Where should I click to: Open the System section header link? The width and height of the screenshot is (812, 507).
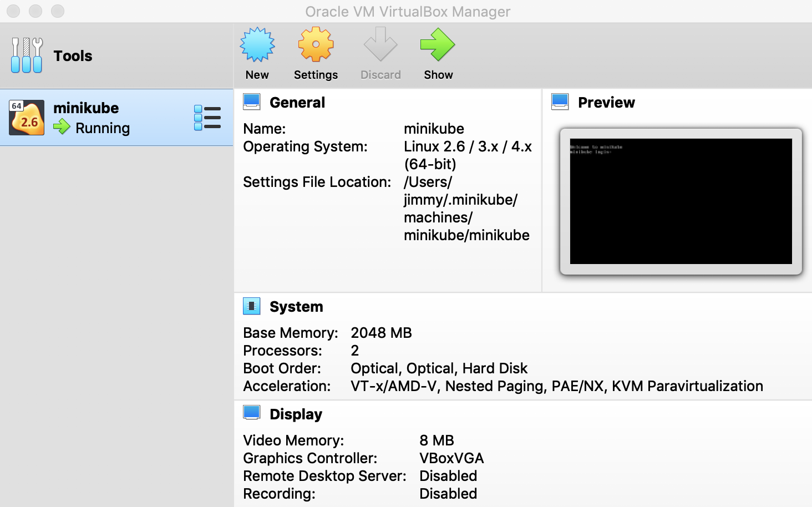[296, 307]
